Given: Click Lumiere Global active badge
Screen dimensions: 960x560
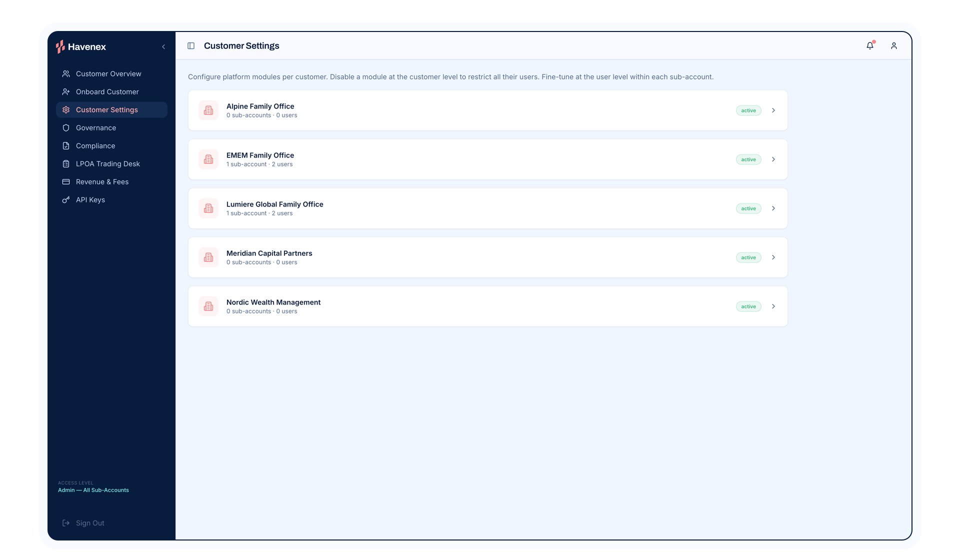Looking at the screenshot, I should 748,208.
